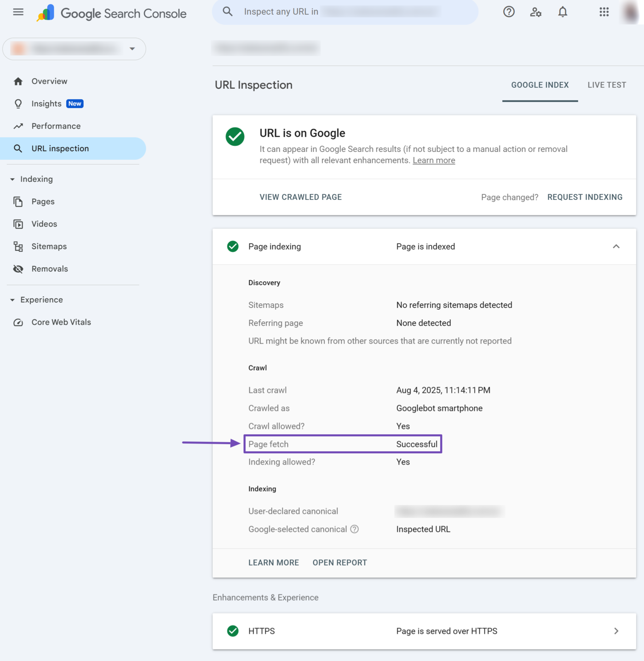The image size is (644, 661).
Task: Click the last crawl date 'Aug 4, 2025, 11:14:11 PM'
Action: [x=443, y=390]
